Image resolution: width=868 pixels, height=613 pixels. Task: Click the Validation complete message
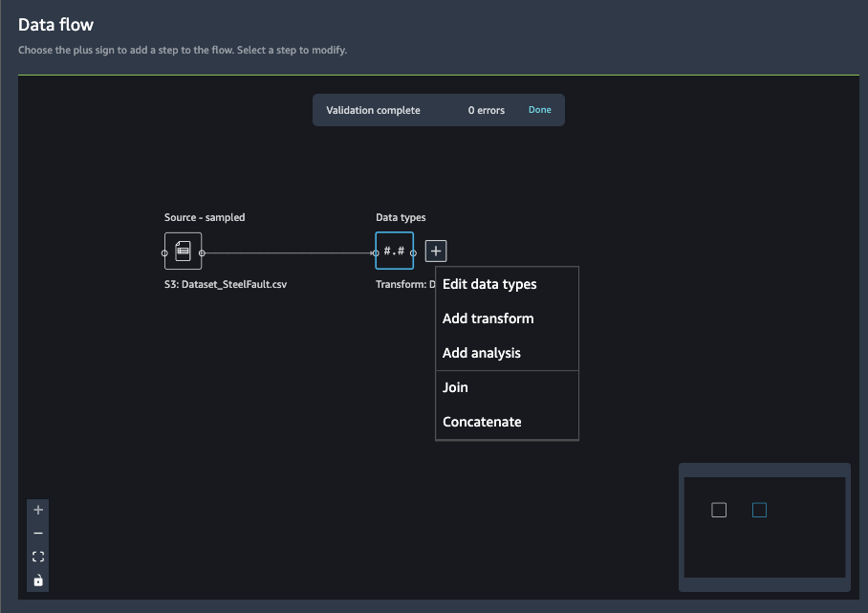[x=373, y=110]
